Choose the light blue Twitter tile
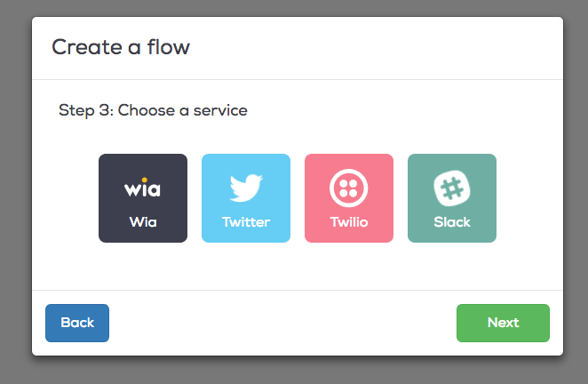The height and width of the screenshot is (384, 588). coord(246,198)
